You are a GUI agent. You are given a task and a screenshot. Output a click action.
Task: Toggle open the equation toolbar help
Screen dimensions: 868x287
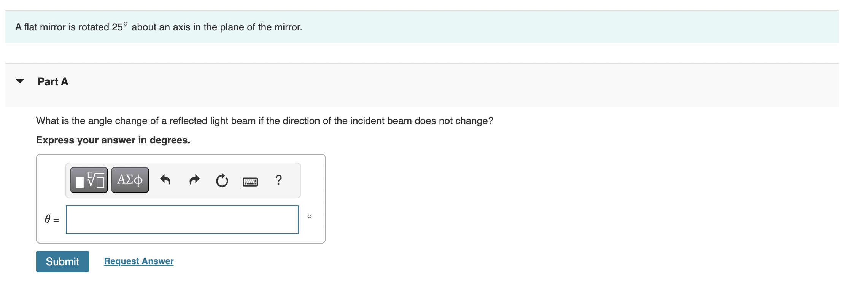(278, 180)
